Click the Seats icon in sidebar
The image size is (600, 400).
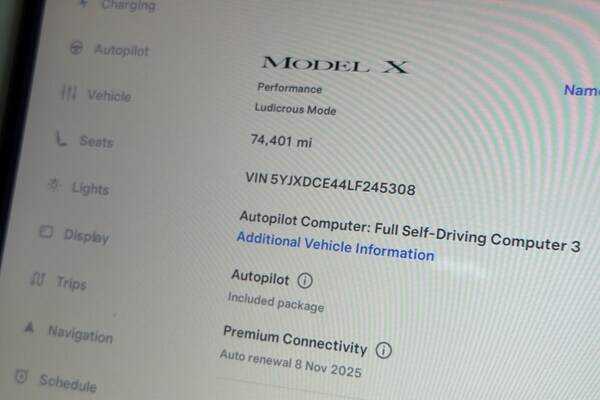click(x=61, y=139)
